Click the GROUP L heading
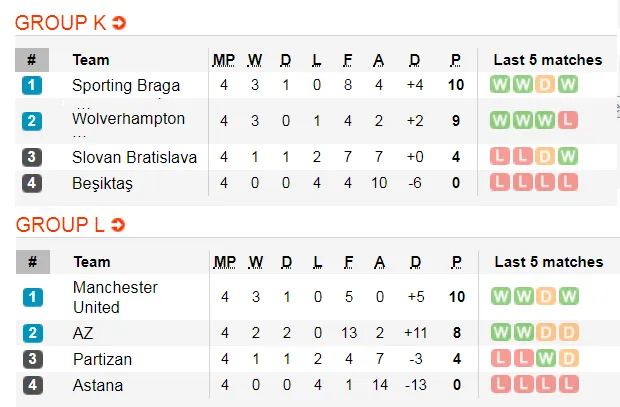Viewport: 620px width, 407px height. point(59,225)
